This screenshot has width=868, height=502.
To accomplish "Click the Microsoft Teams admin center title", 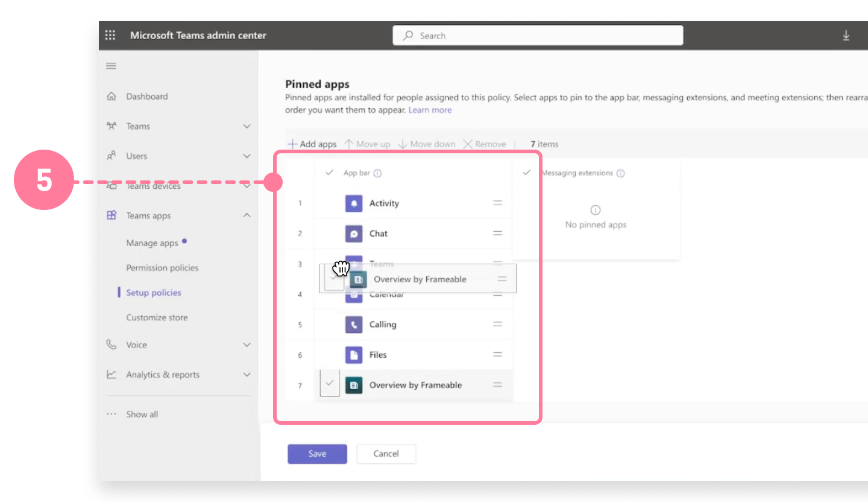I will (198, 36).
